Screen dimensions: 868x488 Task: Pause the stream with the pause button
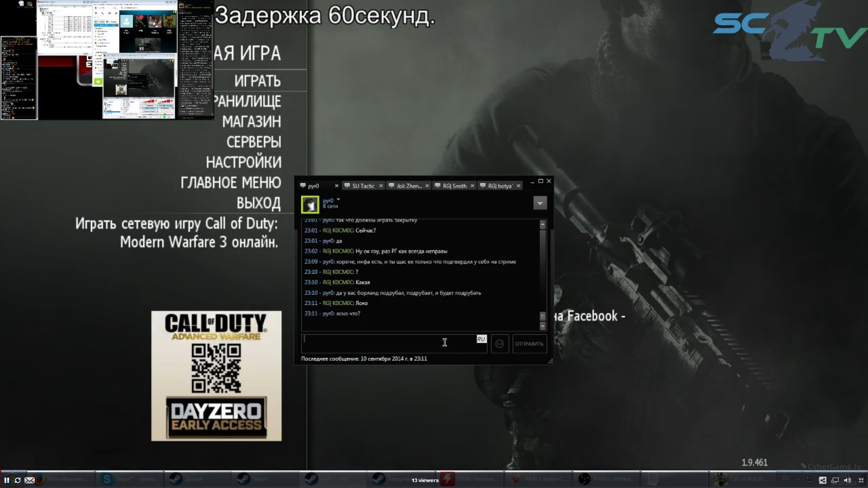(x=7, y=480)
